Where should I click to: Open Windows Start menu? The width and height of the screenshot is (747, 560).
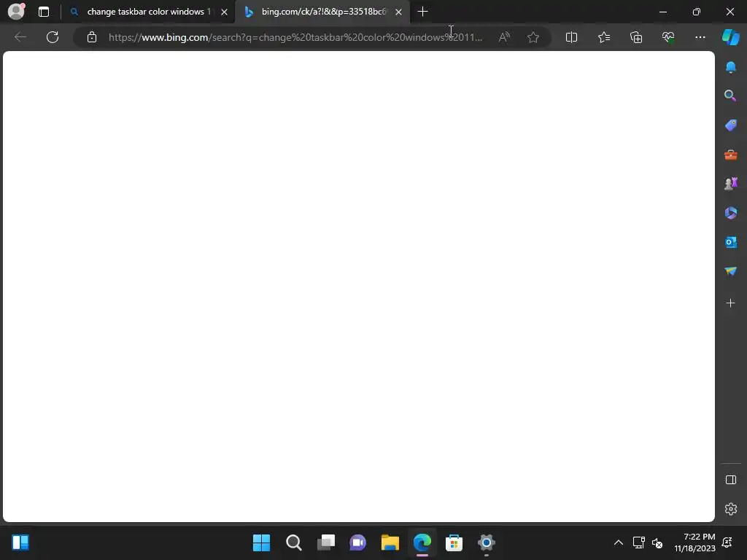262,542
